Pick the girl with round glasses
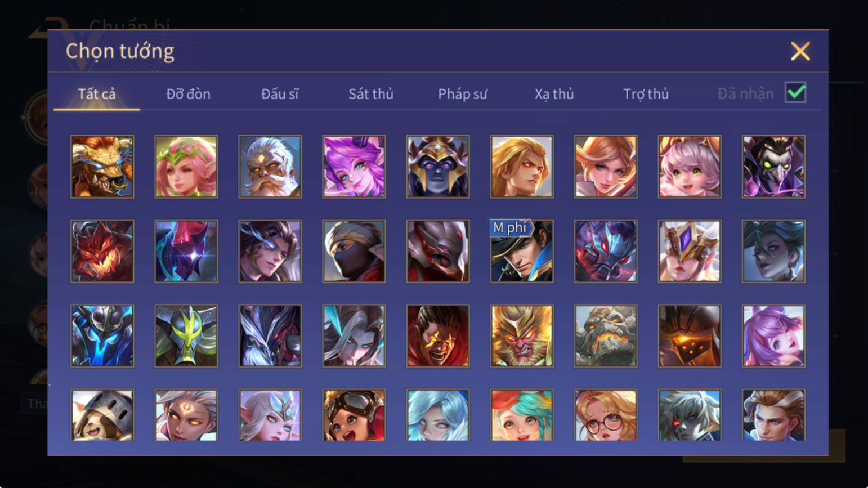868x488 pixels. pos(606,415)
